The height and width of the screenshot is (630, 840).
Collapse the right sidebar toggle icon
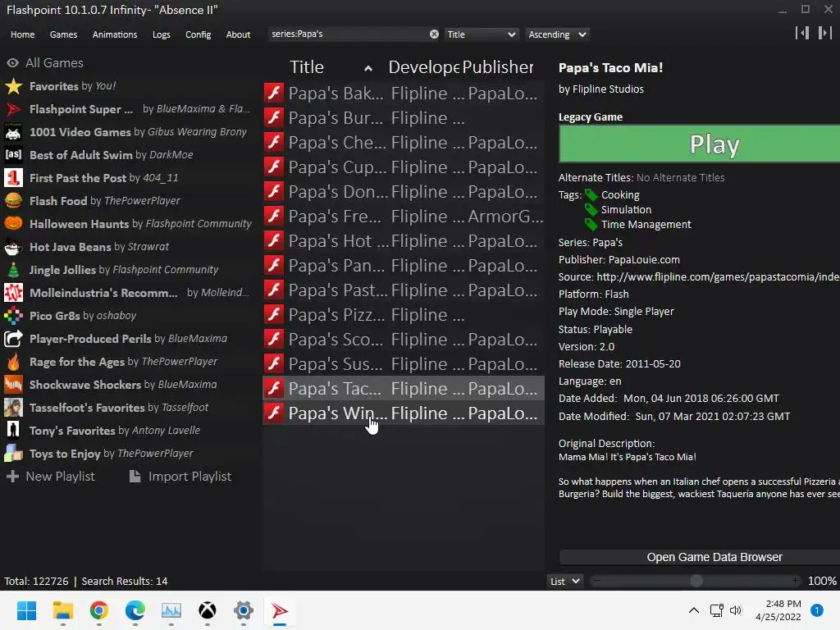coord(825,33)
